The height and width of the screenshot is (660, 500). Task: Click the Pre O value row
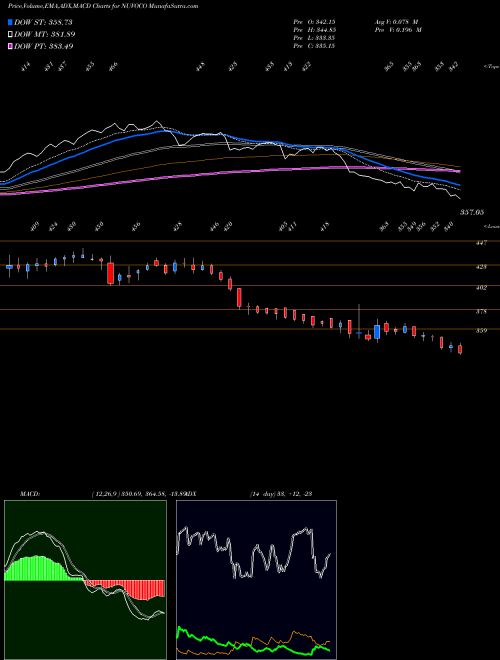click(x=314, y=21)
